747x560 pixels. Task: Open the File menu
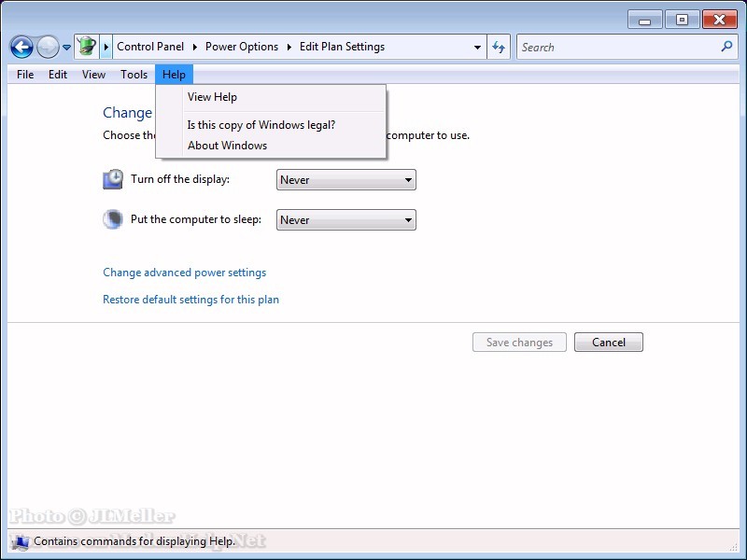pyautogui.click(x=25, y=75)
